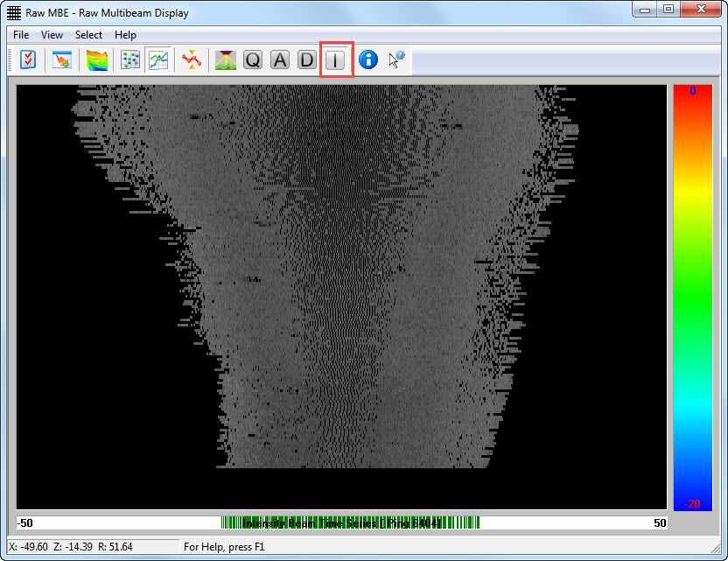Click the checklist icon in the toolbar

pyautogui.click(x=29, y=60)
